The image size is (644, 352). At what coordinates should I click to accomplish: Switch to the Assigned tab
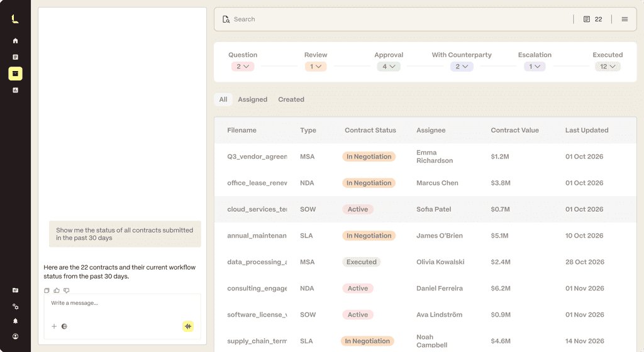click(x=253, y=99)
